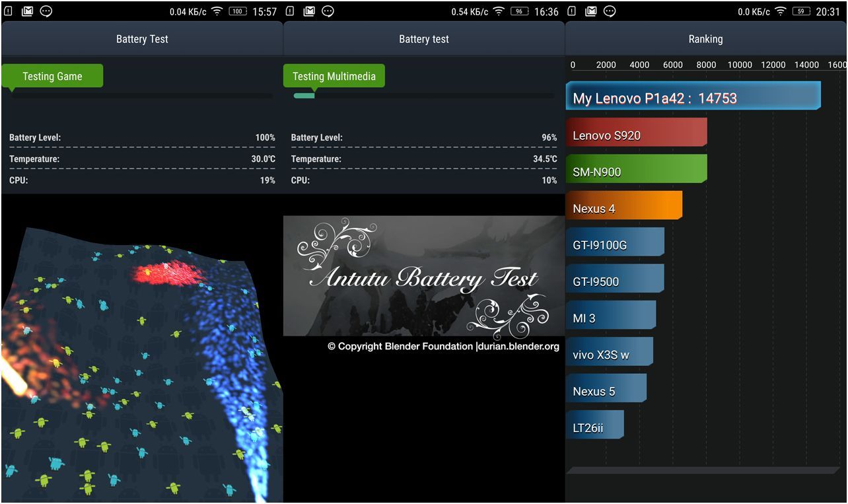Viewport: 848px width, 504px height.
Task: Tap the green Testing Multimedia label
Action: (334, 76)
